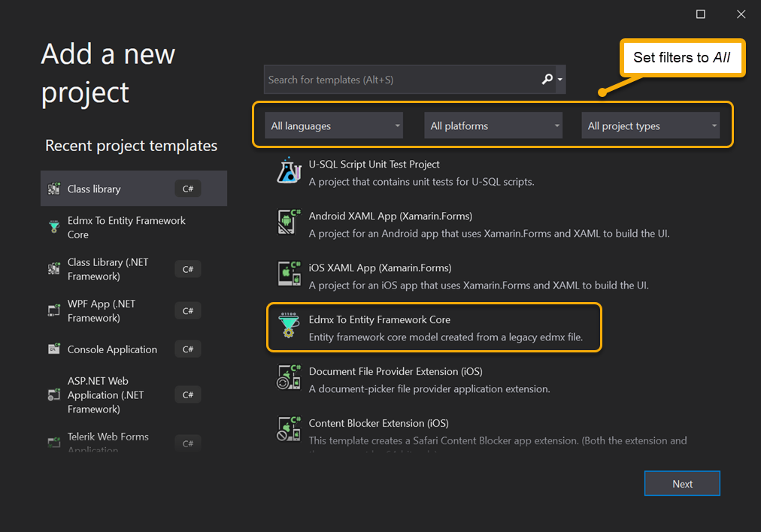Choose Console Application recent template
This screenshot has width=761, height=532.
point(134,349)
